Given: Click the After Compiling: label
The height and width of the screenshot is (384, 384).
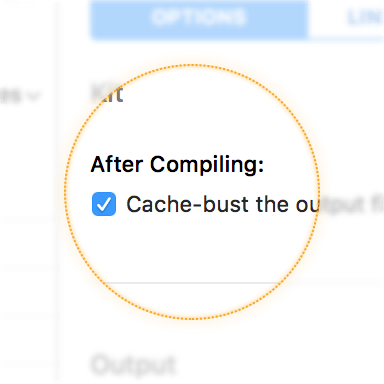Looking at the screenshot, I should coord(177,164).
